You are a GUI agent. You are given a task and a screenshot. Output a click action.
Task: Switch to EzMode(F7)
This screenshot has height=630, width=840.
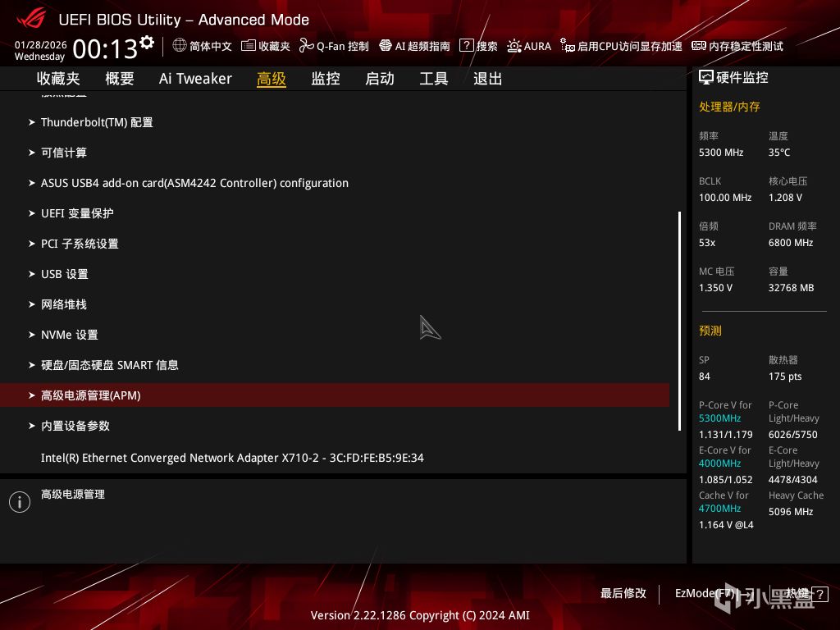pos(714,593)
